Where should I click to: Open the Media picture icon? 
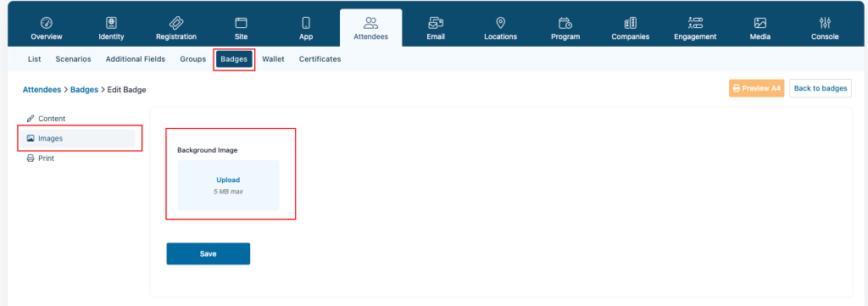(760, 23)
